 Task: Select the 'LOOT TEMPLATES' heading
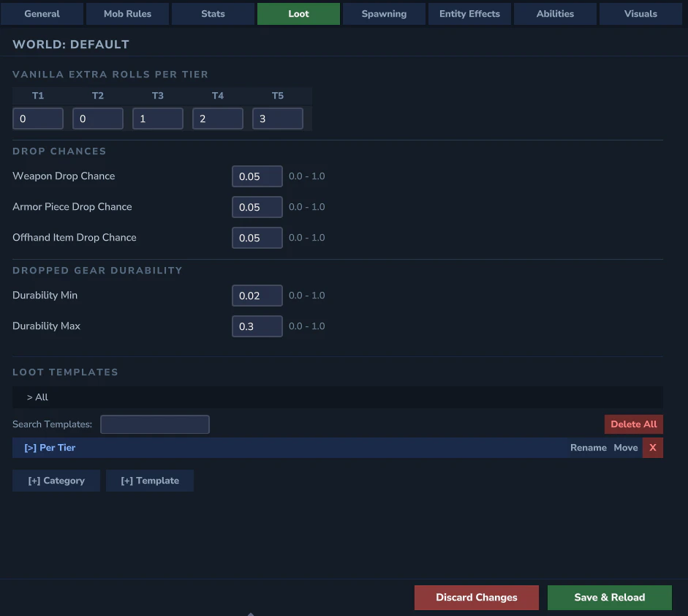pyautogui.click(x=65, y=372)
